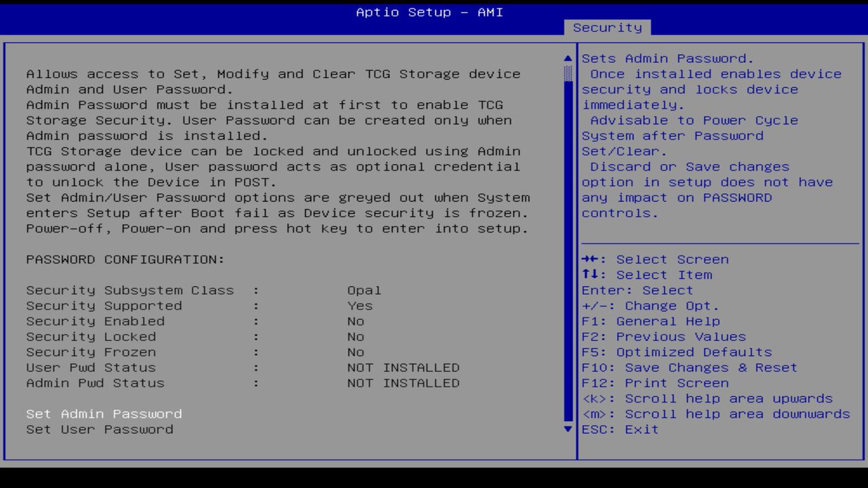Click F10: Save Changes & Reset entry

click(x=689, y=367)
